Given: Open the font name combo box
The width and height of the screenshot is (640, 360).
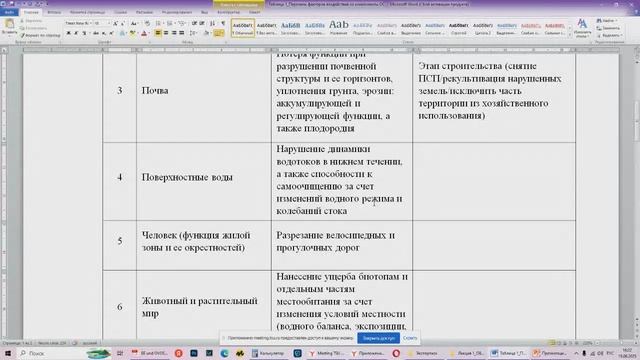Looking at the screenshot, I should coord(78,24).
